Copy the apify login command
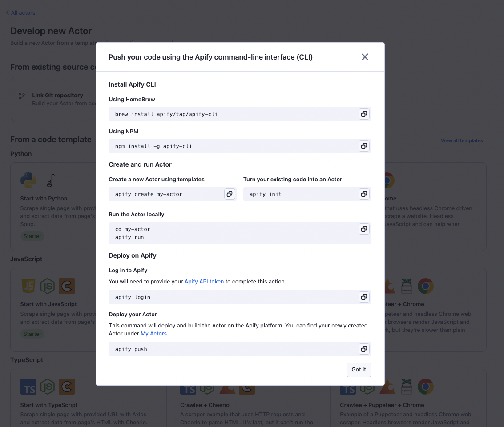This screenshot has width=504, height=427. pos(364,297)
